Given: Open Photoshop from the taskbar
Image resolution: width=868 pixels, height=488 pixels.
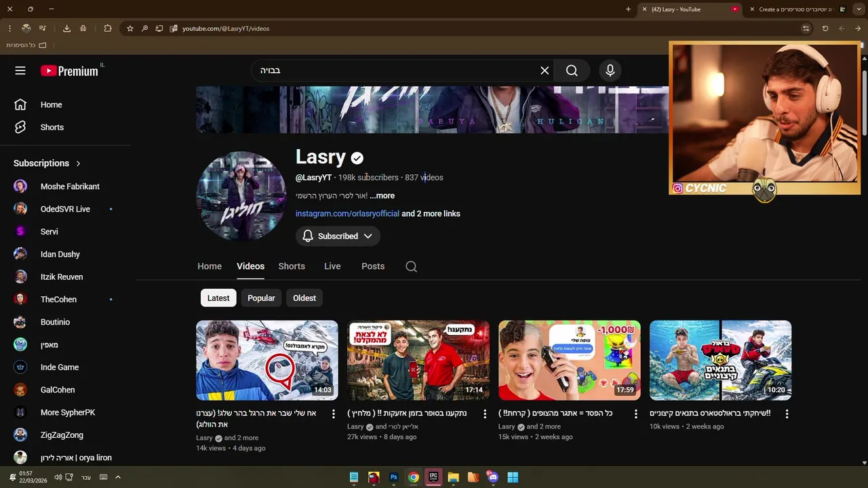Looking at the screenshot, I should pyautogui.click(x=393, y=477).
